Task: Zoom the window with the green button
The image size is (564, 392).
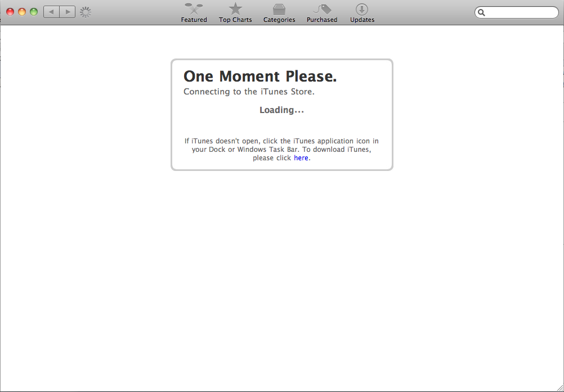Action: (34, 12)
